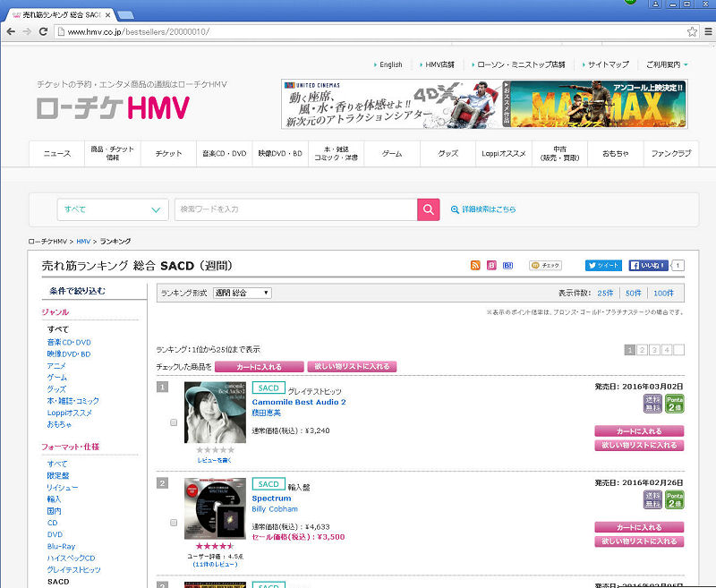The height and width of the screenshot is (588, 716).
Task: Open the forward navigation arrow
Action: (27, 31)
